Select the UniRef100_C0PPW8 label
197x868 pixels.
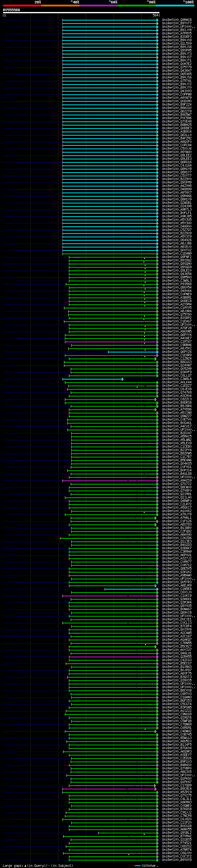pos(176,94)
